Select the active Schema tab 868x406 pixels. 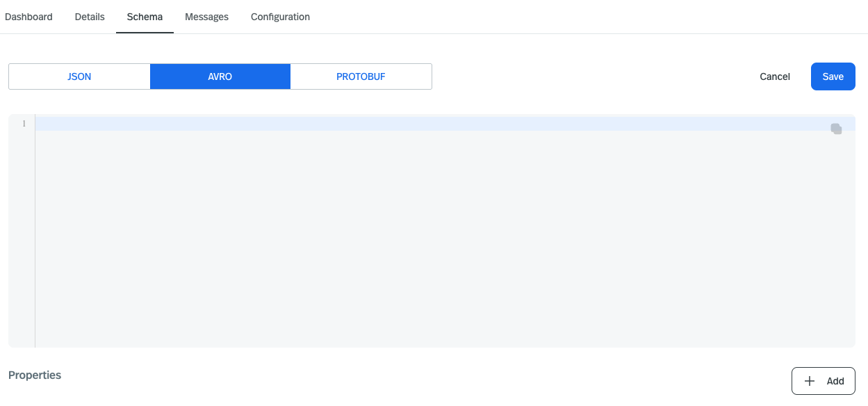145,16
